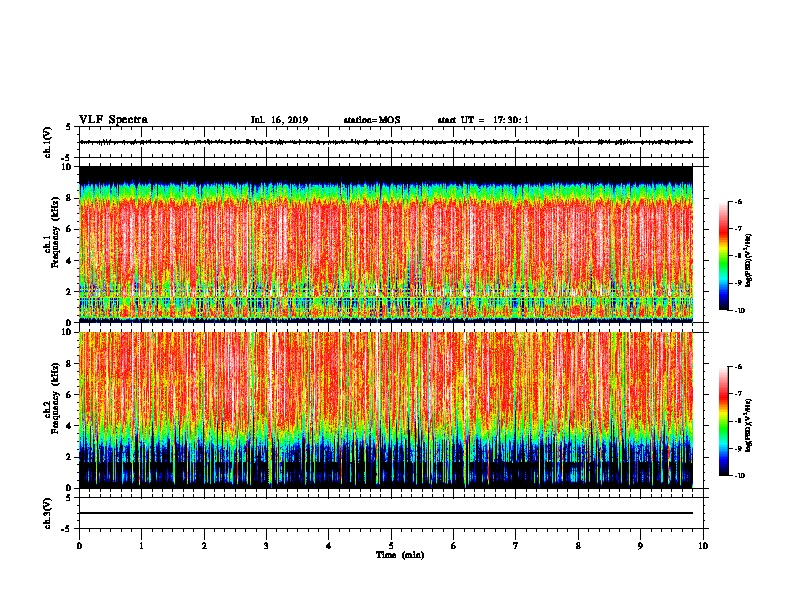Click the "-7" label on ch.1 colorbar

coord(738,229)
